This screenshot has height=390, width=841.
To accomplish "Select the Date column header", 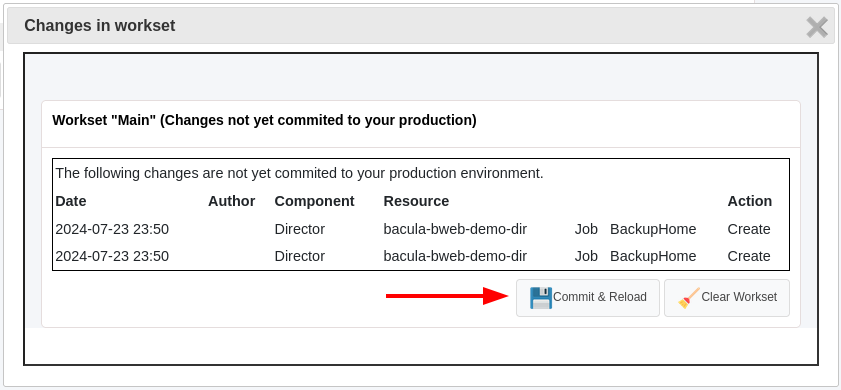I will (71, 201).
